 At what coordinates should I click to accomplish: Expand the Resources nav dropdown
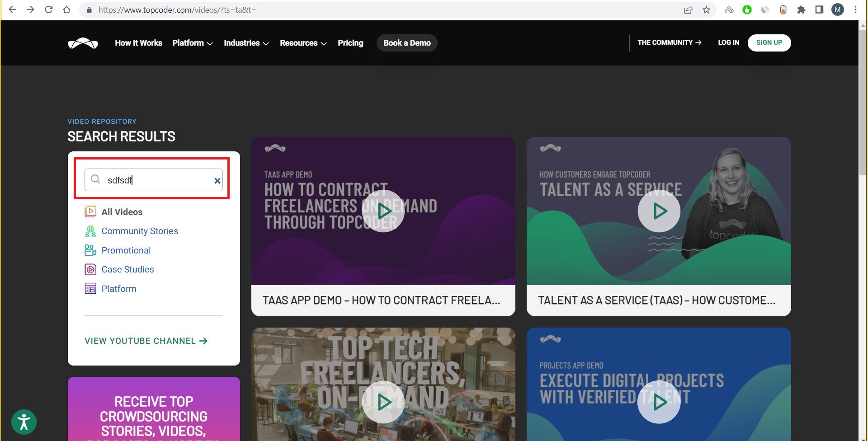point(303,43)
